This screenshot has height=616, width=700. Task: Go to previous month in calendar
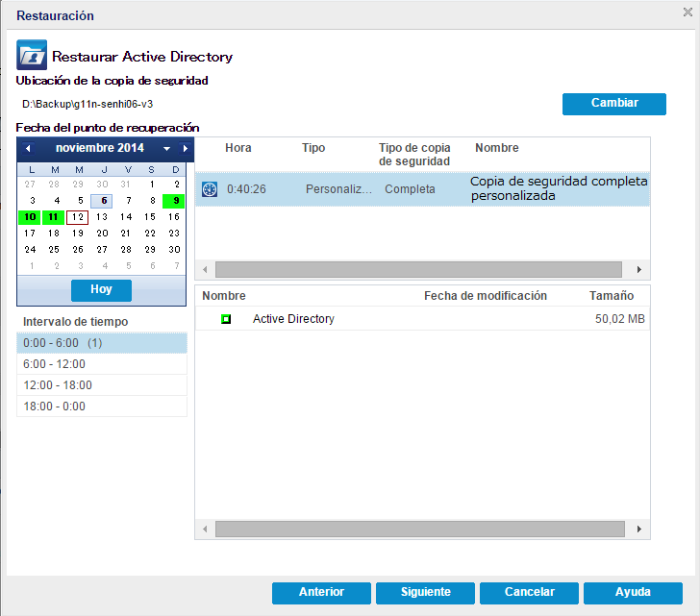pos(28,149)
